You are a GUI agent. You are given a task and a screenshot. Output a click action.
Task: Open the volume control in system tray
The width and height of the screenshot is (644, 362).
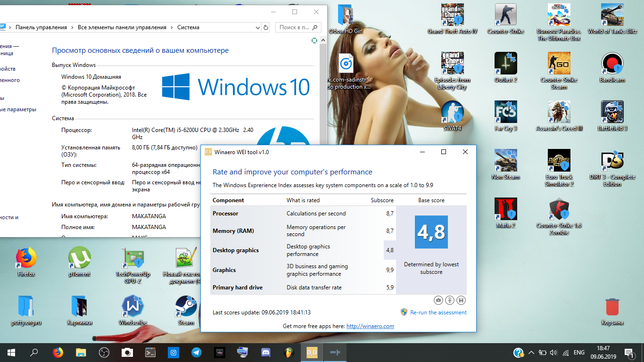point(553,352)
